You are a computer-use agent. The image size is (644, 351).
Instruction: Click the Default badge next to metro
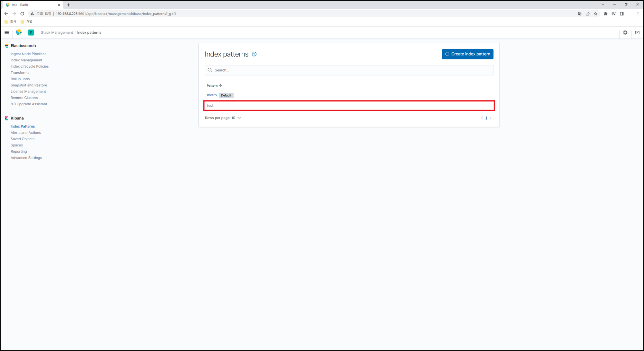(x=226, y=95)
